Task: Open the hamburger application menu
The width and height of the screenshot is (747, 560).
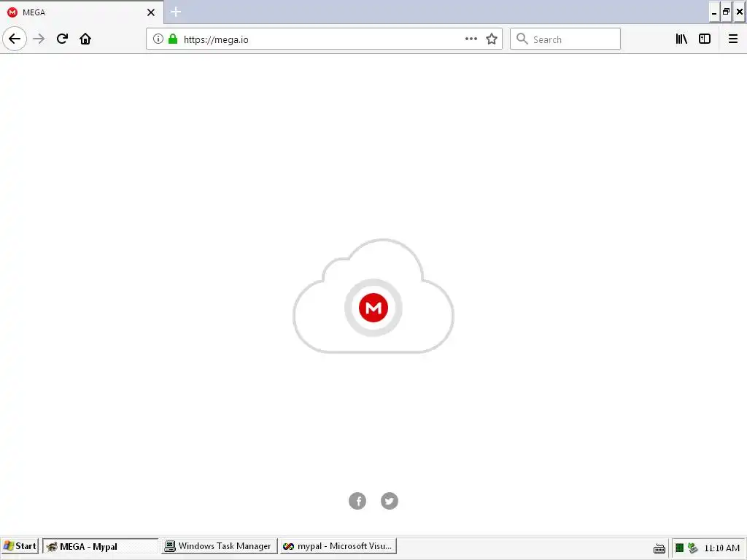Action: 733,39
